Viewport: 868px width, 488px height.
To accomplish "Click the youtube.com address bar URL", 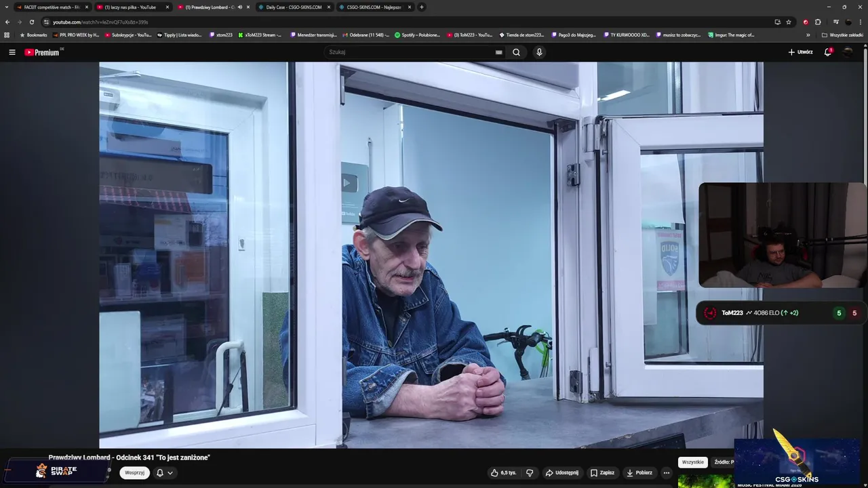I will [x=100, y=22].
